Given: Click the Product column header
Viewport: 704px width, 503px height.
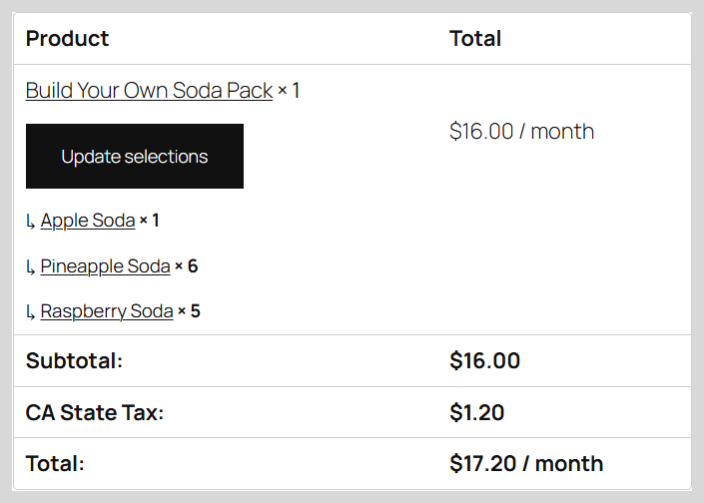Looking at the screenshot, I should [x=67, y=39].
